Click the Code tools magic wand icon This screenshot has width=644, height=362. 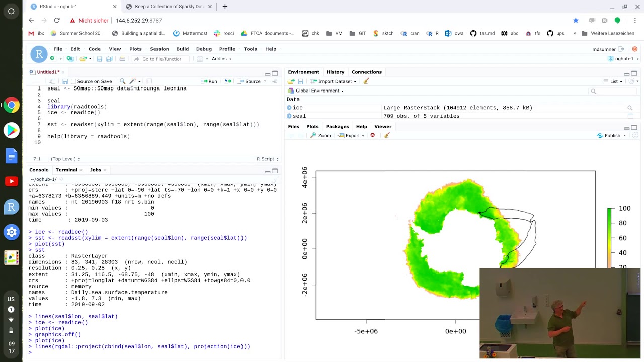pyautogui.click(x=133, y=81)
